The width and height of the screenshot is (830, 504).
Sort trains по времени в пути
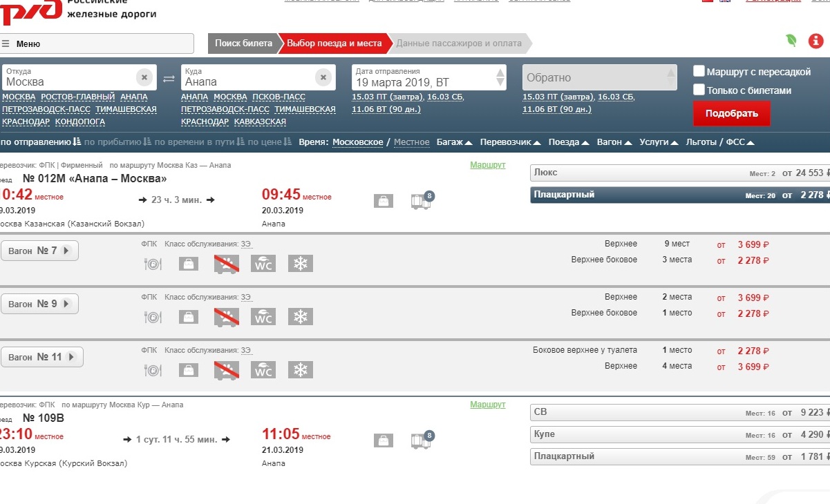pyautogui.click(x=199, y=142)
